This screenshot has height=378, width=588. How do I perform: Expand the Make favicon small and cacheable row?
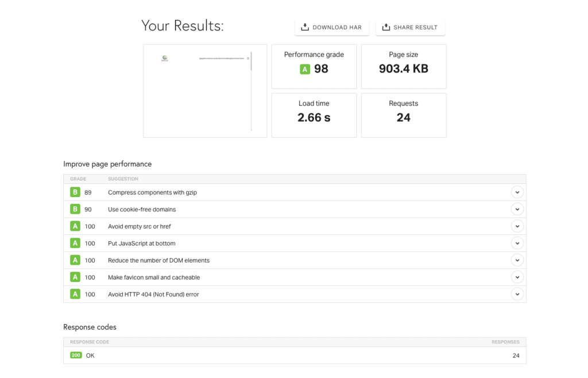(517, 277)
